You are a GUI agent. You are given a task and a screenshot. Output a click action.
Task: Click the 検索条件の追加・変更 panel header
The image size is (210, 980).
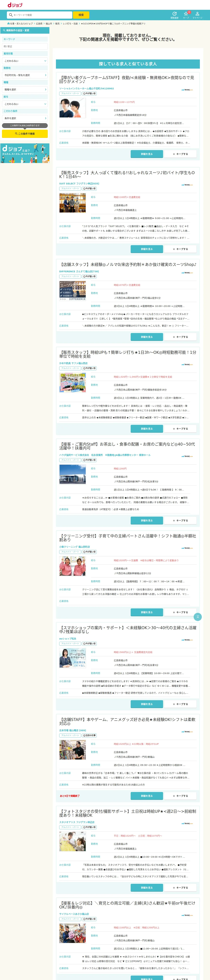coord(25,30)
